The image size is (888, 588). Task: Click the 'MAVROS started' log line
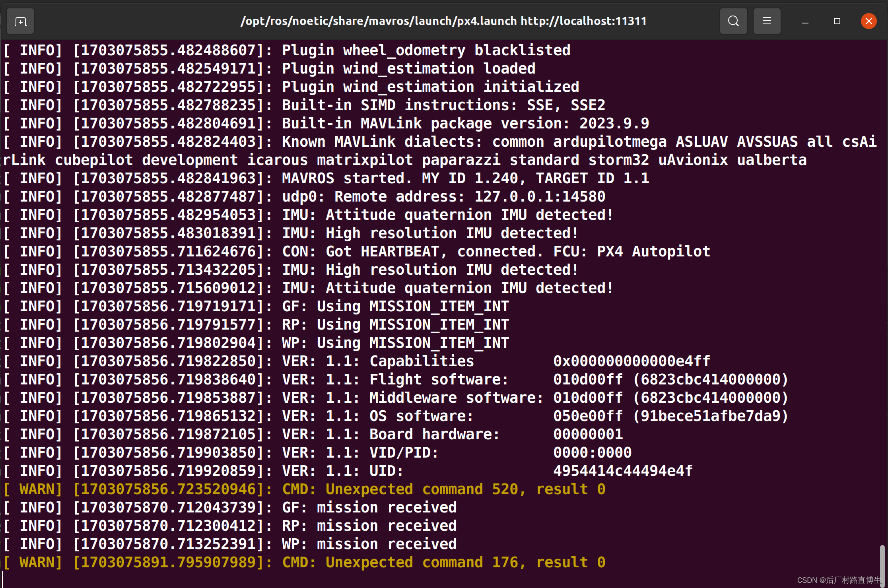pyautogui.click(x=326, y=179)
